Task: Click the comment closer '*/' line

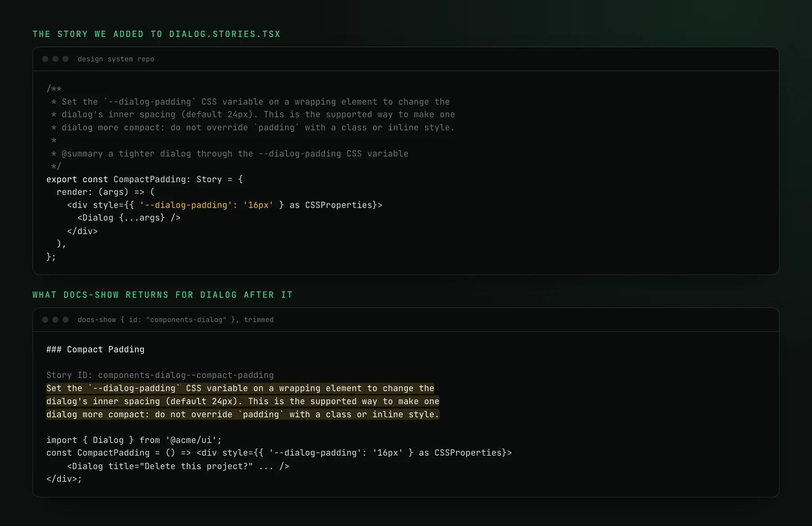Action: [x=56, y=166]
